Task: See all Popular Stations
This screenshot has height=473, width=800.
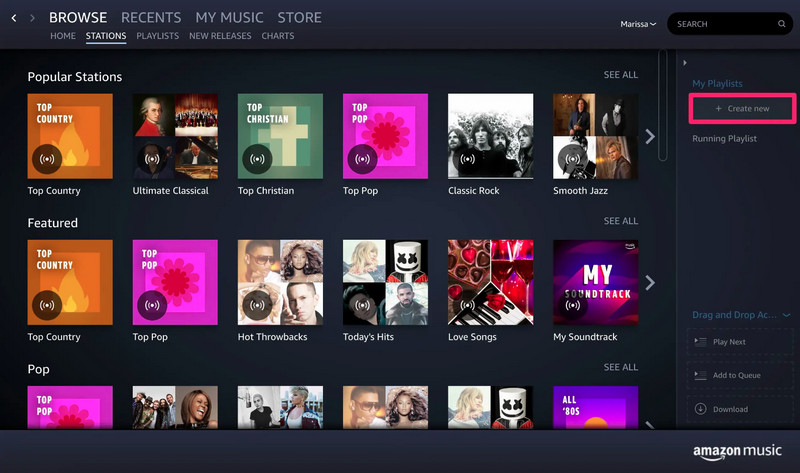Action: click(x=620, y=74)
